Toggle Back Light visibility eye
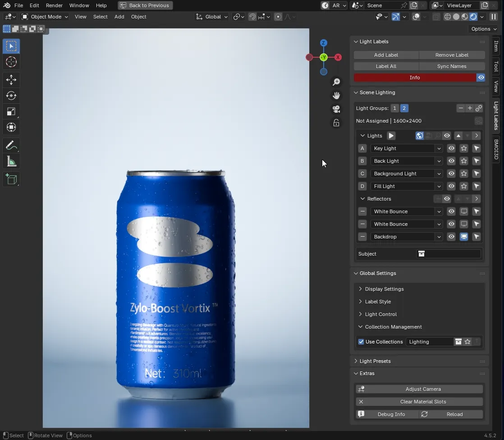This screenshot has height=440, width=504. click(x=451, y=161)
